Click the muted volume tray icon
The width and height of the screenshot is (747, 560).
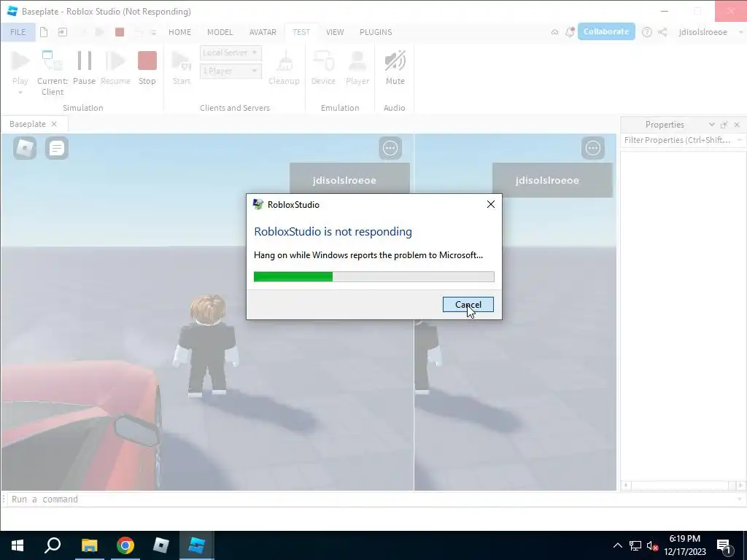(x=651, y=545)
